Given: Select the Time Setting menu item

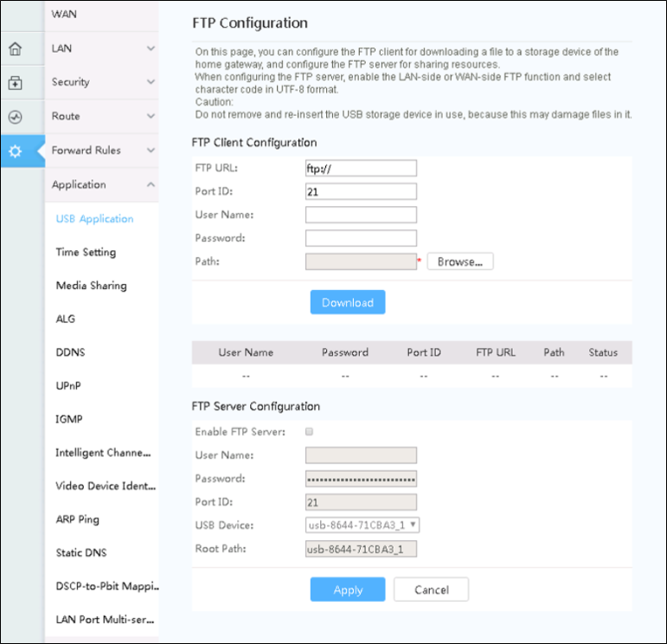Looking at the screenshot, I should coord(86,253).
